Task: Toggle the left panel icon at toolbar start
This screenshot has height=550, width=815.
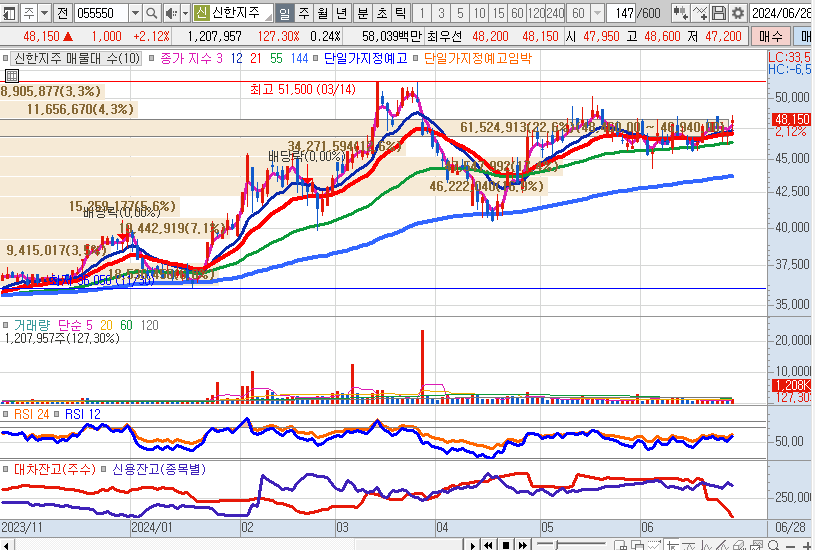Action: [x=9, y=13]
